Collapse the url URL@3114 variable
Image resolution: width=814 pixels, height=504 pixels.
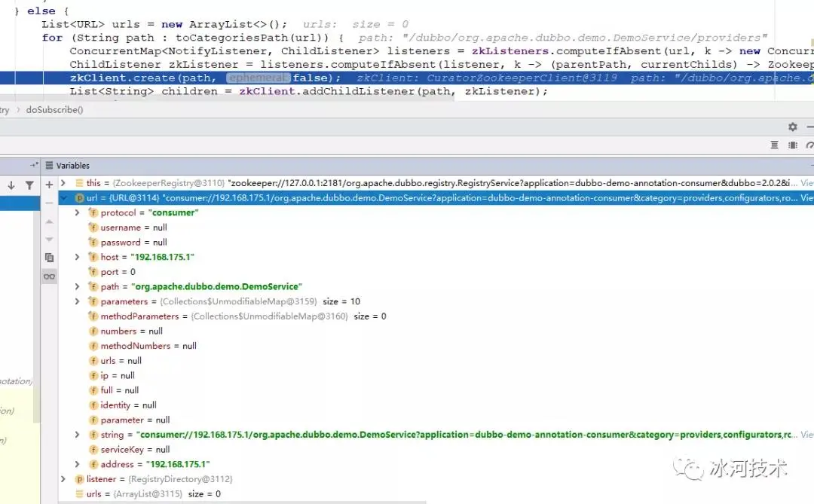[64, 198]
